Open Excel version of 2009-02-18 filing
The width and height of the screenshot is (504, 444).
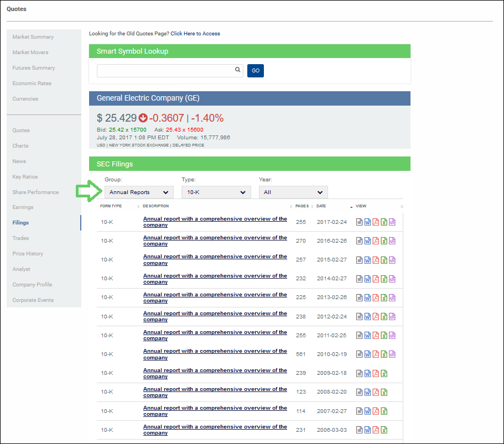[384, 373]
